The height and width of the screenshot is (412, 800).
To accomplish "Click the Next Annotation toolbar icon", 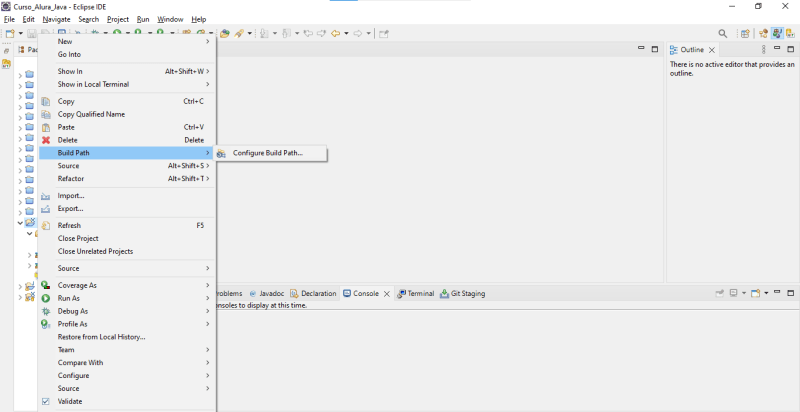I will tap(264, 33).
